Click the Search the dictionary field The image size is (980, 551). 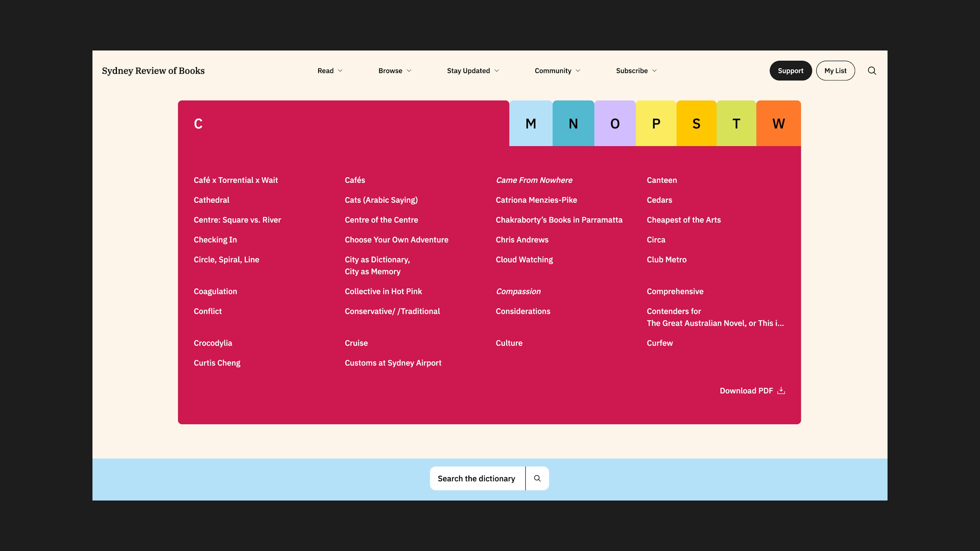476,478
